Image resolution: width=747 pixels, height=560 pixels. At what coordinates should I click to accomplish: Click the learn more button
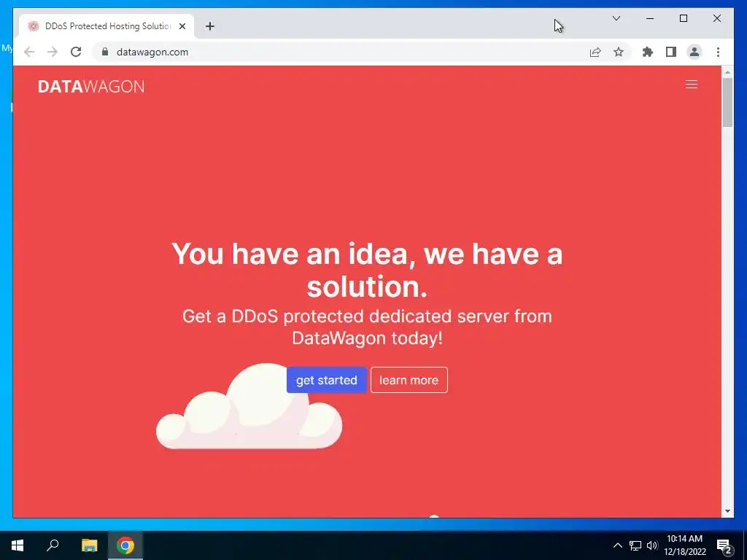(409, 380)
